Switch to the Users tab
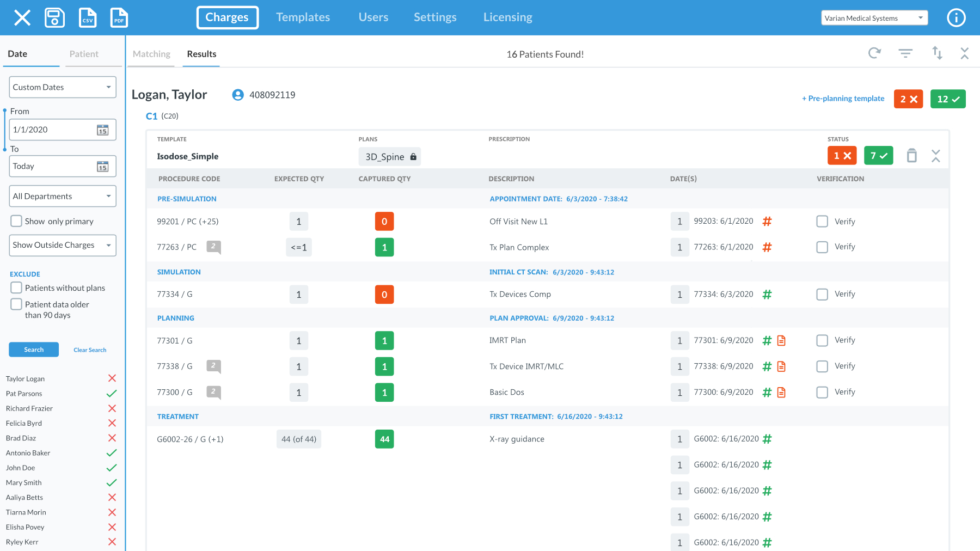The width and height of the screenshot is (980, 551). coord(373,17)
